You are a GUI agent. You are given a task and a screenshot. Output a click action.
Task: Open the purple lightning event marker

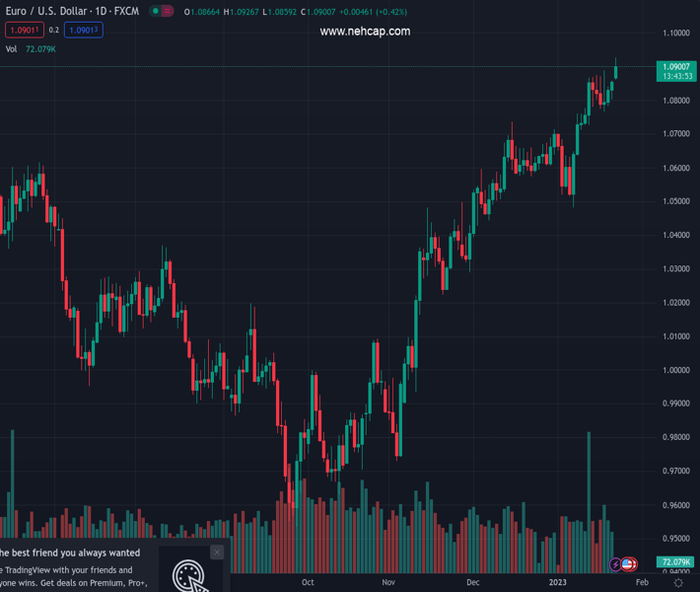pyautogui.click(x=616, y=565)
